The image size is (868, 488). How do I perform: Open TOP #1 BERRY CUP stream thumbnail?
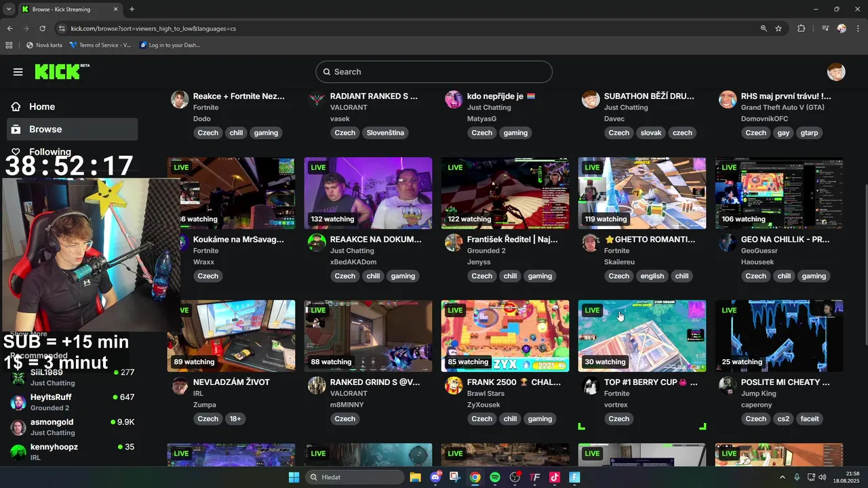pyautogui.click(x=642, y=336)
